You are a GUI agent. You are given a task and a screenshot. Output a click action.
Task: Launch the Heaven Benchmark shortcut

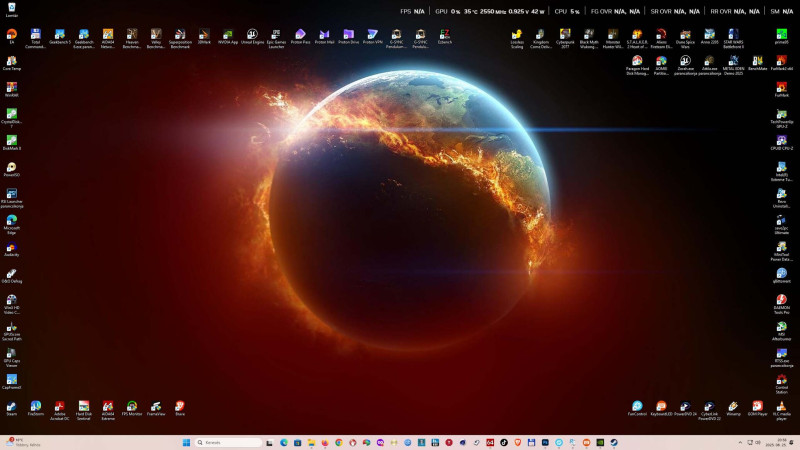132,34
